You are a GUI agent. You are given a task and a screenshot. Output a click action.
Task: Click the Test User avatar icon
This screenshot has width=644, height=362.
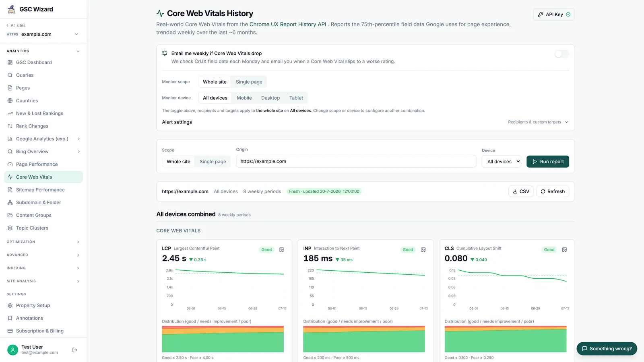pyautogui.click(x=13, y=350)
